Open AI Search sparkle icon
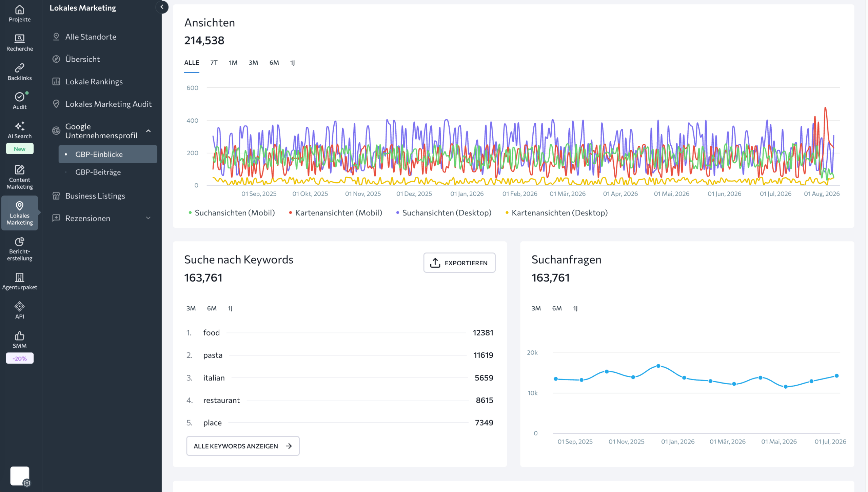This screenshot has width=868, height=492. coord(20,126)
